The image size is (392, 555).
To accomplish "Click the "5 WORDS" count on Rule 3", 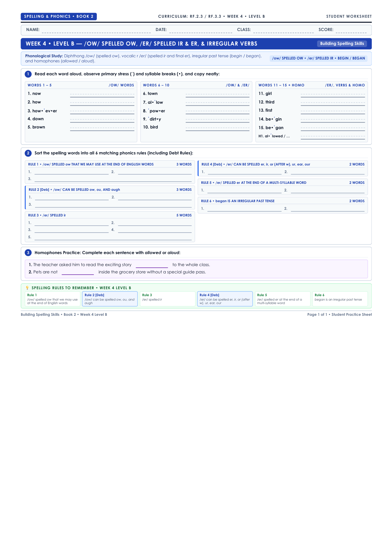I will point(184,215).
